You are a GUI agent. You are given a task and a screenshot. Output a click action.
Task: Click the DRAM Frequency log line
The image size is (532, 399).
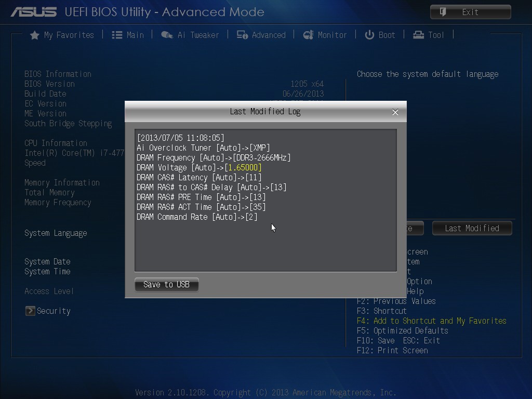tap(214, 157)
